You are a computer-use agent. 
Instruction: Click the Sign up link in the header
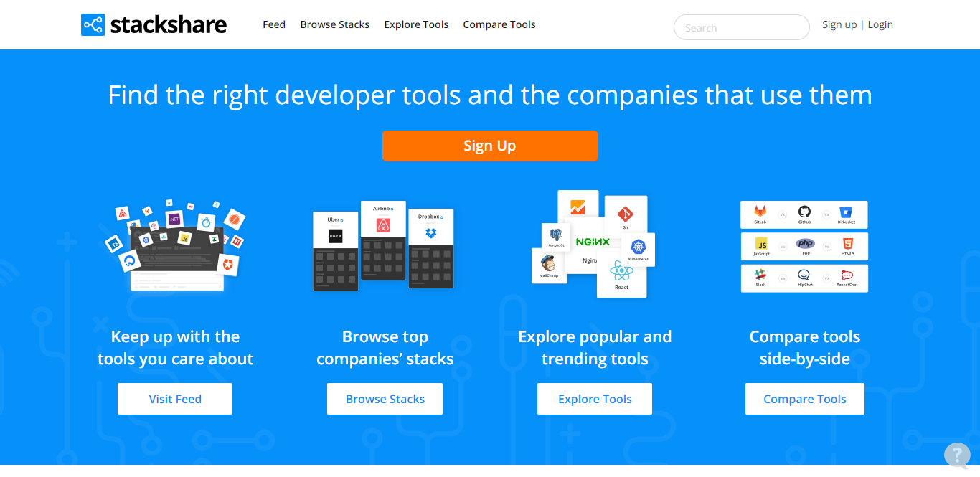(x=839, y=24)
